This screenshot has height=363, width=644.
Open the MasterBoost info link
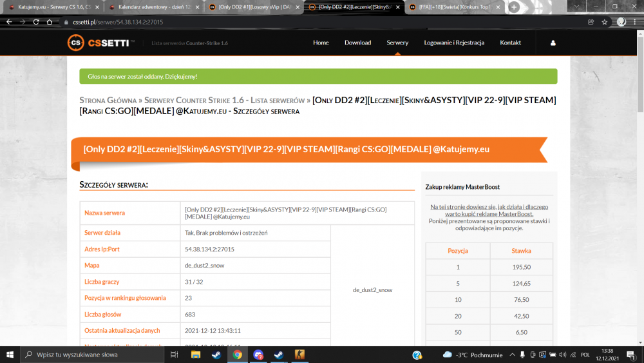(x=489, y=210)
